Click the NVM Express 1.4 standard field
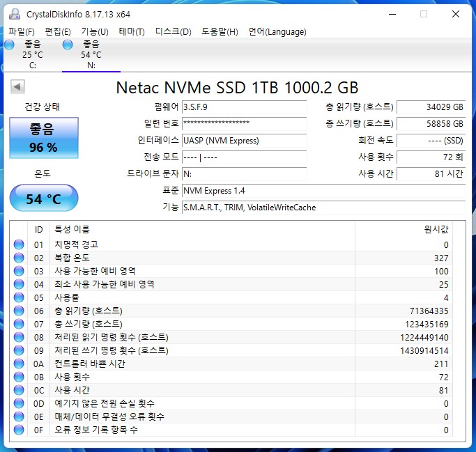Screen dimensions: 476x452 (x=323, y=191)
